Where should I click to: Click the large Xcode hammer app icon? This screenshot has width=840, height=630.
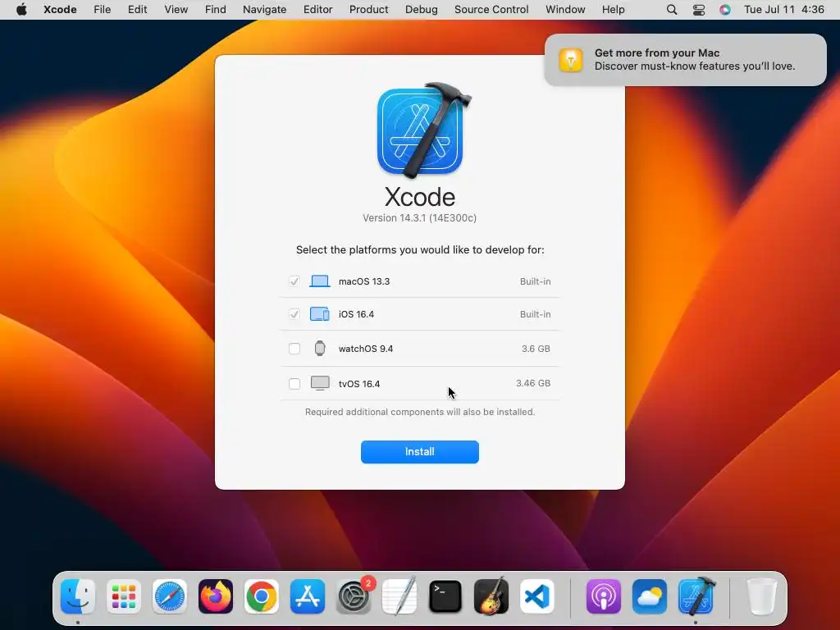pos(423,130)
